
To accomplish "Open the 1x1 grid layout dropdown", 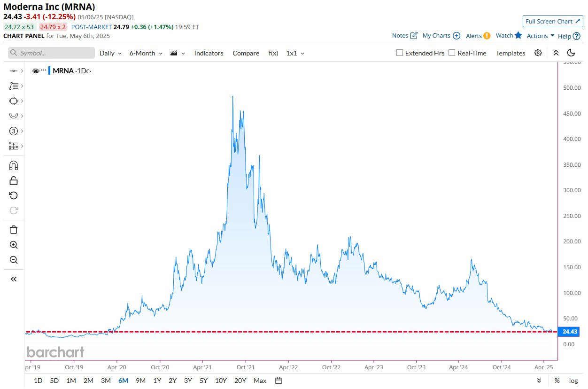I will coord(295,53).
